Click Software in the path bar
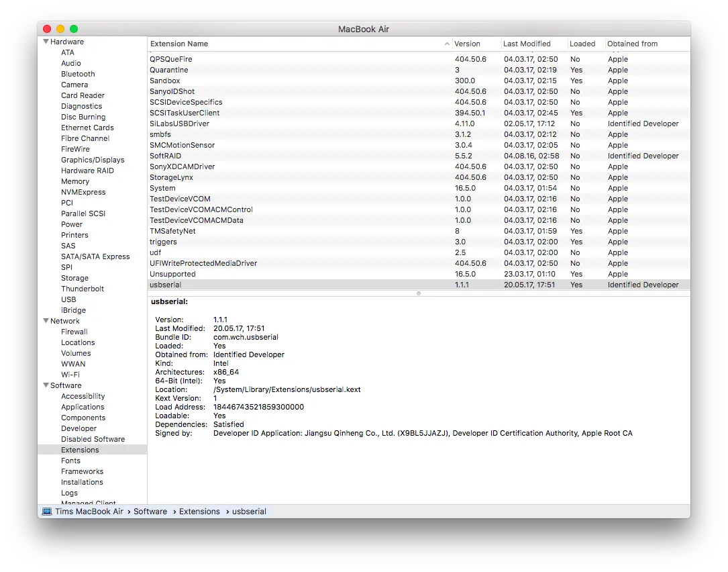The height and width of the screenshot is (572, 728). (x=150, y=511)
